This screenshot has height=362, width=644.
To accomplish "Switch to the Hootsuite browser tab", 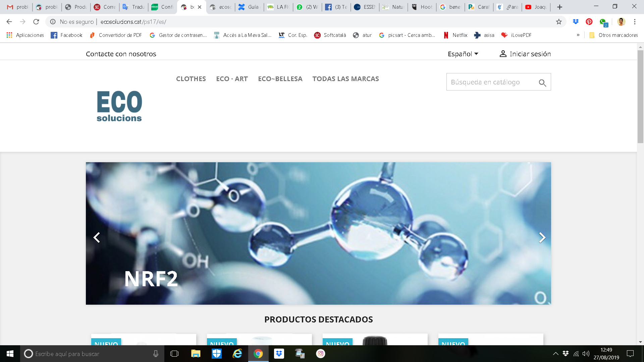I will [422, 7].
